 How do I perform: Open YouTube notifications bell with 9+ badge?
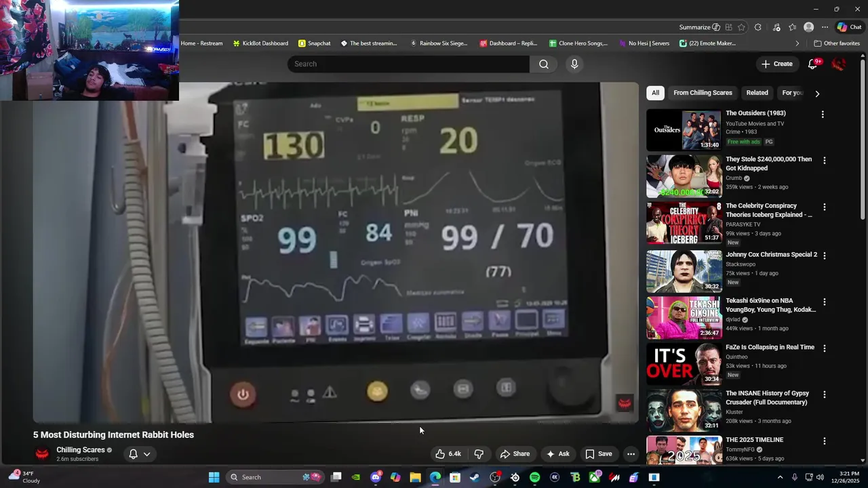(x=813, y=64)
